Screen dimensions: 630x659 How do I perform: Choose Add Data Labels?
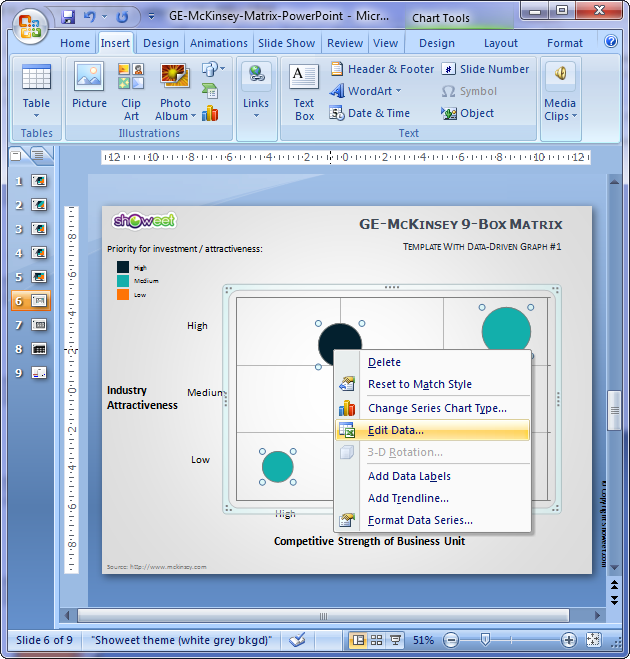pos(432,476)
